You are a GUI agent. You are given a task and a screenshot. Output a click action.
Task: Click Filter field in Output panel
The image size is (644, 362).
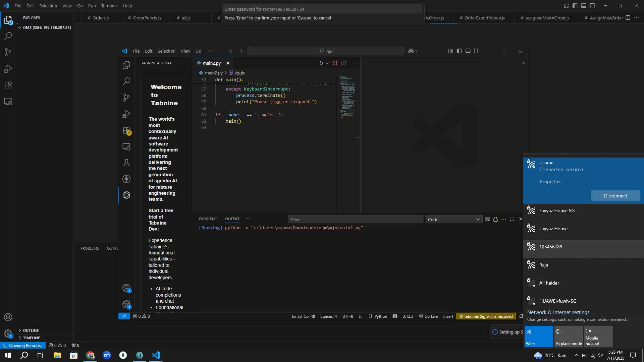click(356, 220)
